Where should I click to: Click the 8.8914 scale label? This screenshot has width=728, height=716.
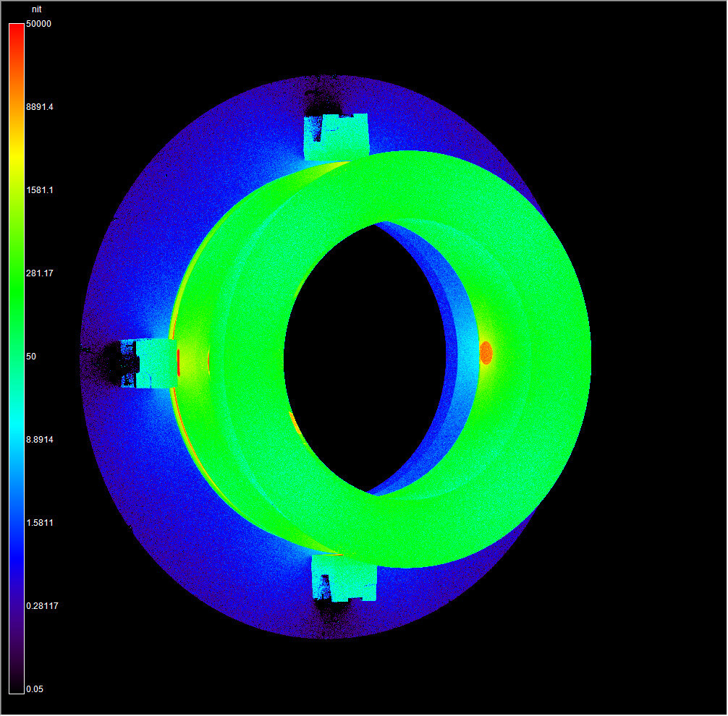coord(40,440)
